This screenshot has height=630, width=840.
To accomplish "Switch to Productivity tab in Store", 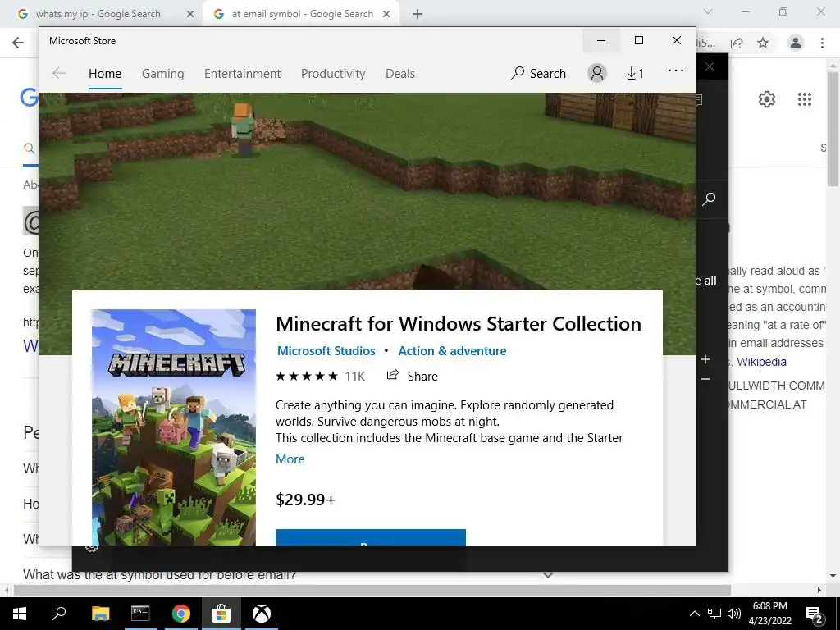I will pyautogui.click(x=333, y=73).
